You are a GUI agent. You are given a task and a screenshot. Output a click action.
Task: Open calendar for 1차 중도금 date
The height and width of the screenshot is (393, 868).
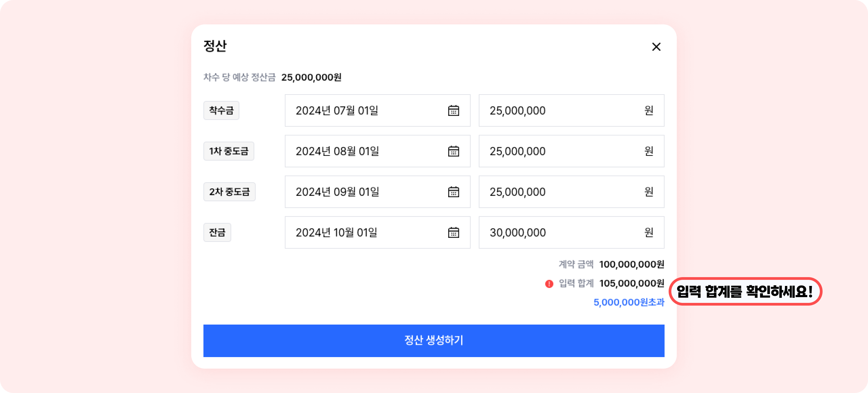pos(453,151)
